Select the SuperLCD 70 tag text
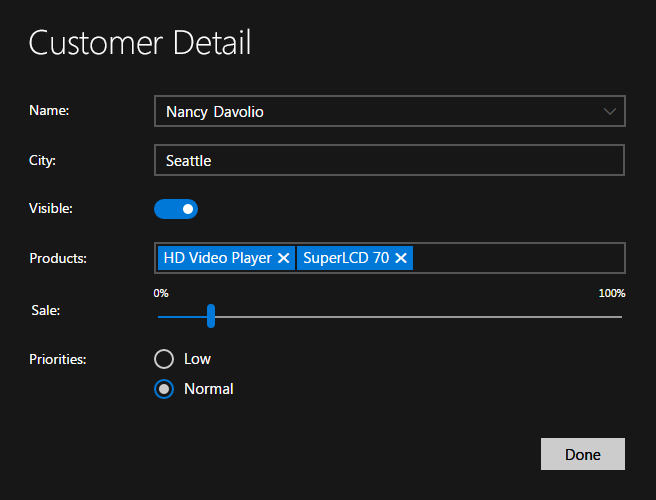This screenshot has height=500, width=656. point(346,258)
